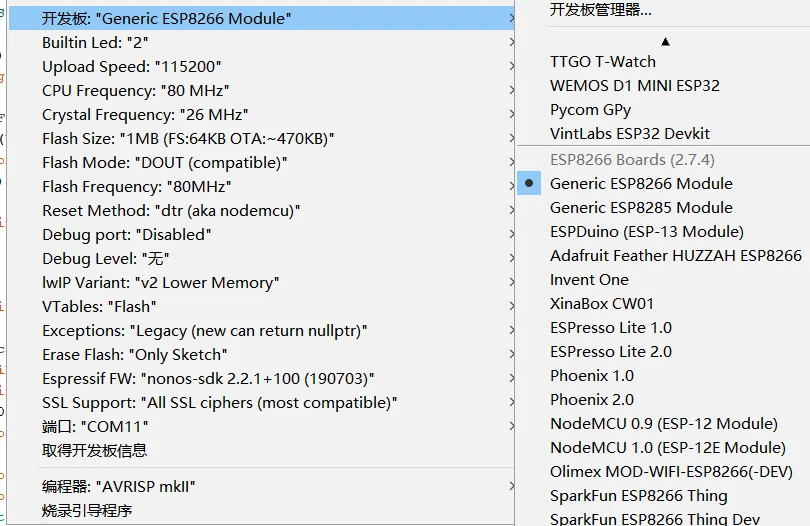Open SSL Support All SSL ciphers submenu
This screenshot has width=810, height=526.
[261, 403]
